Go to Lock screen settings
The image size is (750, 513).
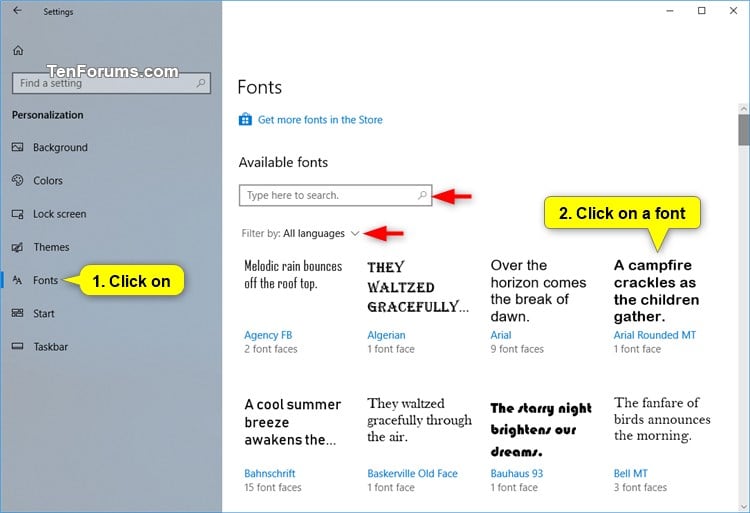click(x=60, y=214)
